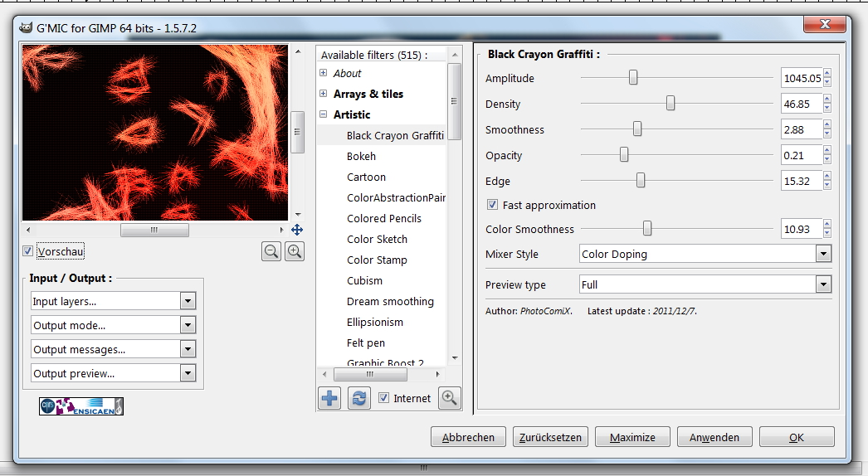Expand the Arrays & tiles category

[324, 94]
